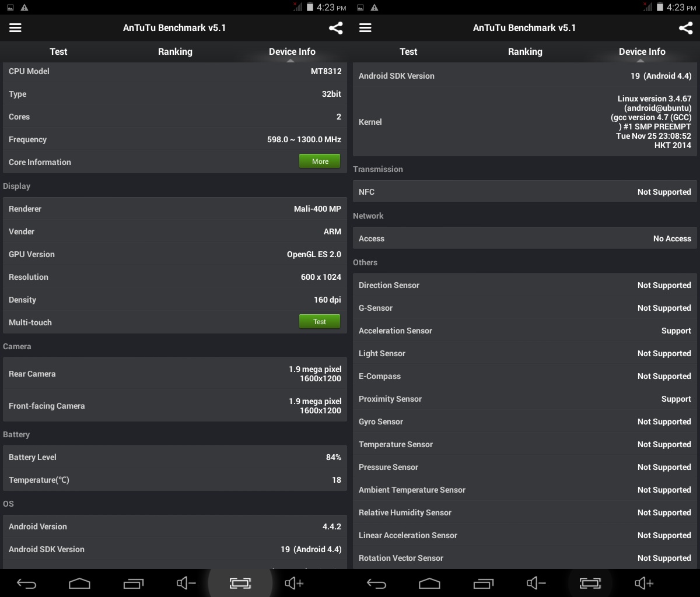Viewport: 700px width, 597px height.
Task: Tap the Temperature(℃) label in Battery section
Action: pos(39,480)
